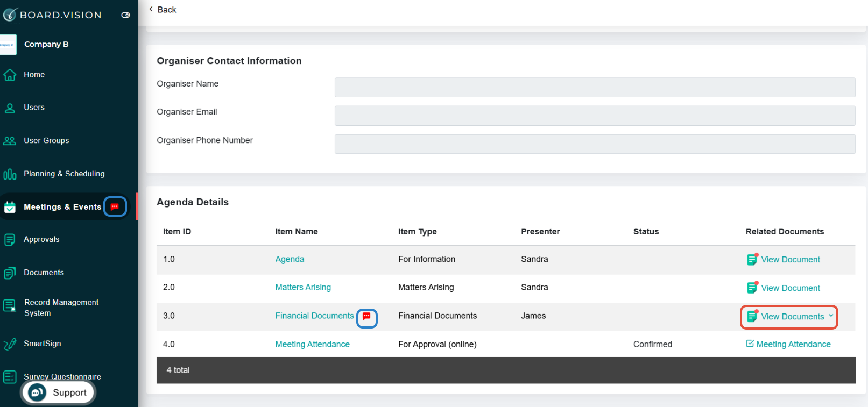
Task: Open the Financial Documents item link
Action: tap(314, 316)
